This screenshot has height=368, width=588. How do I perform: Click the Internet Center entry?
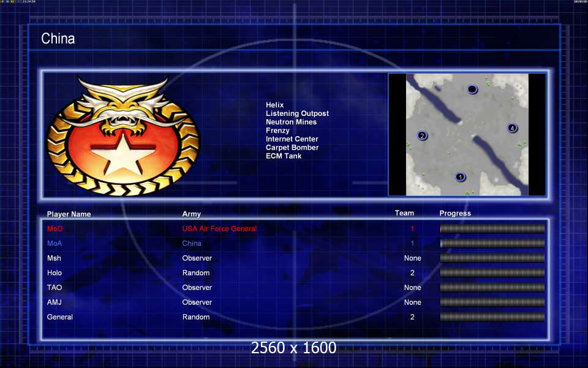click(292, 139)
